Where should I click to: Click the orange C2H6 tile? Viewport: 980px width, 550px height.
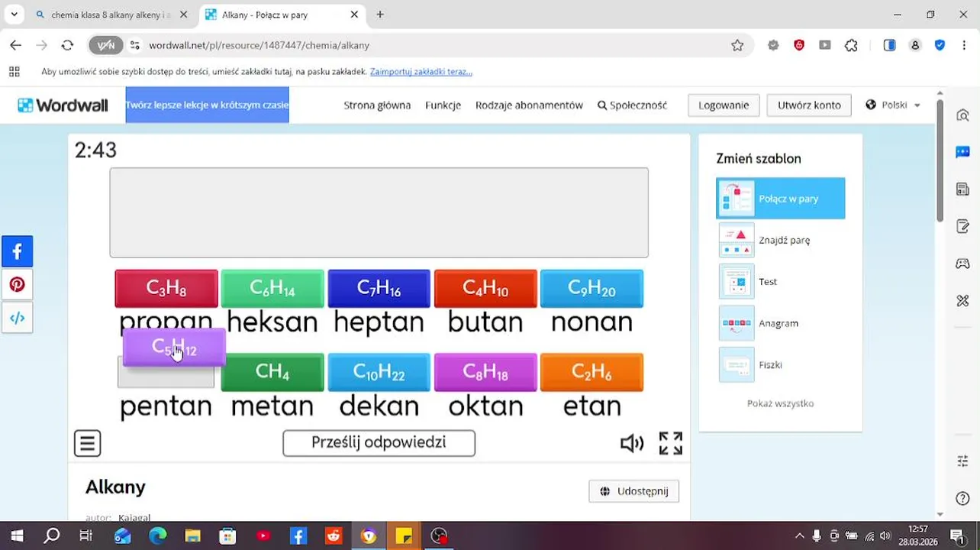click(592, 372)
